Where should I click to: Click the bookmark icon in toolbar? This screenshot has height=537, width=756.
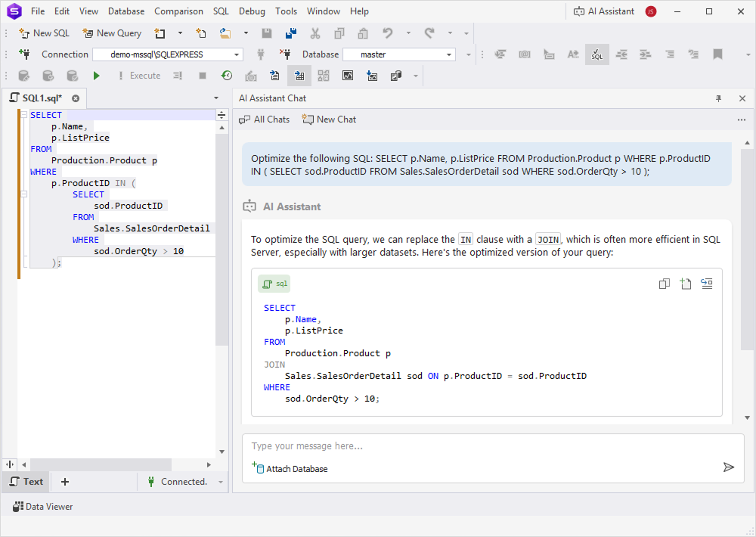pos(717,54)
